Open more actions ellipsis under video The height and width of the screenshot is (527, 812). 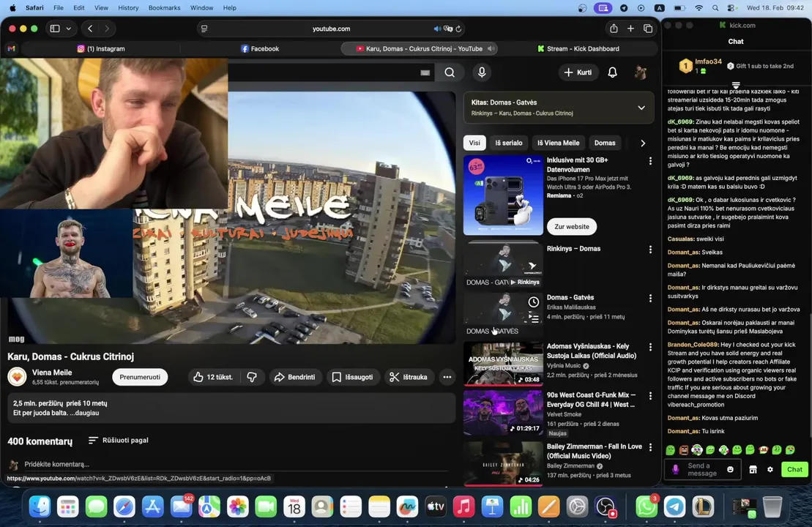[447, 377]
